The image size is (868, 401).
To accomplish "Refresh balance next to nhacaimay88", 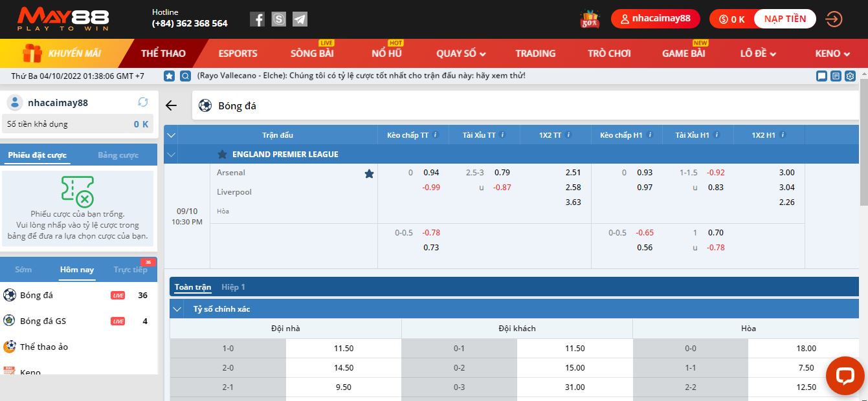I will tap(143, 102).
